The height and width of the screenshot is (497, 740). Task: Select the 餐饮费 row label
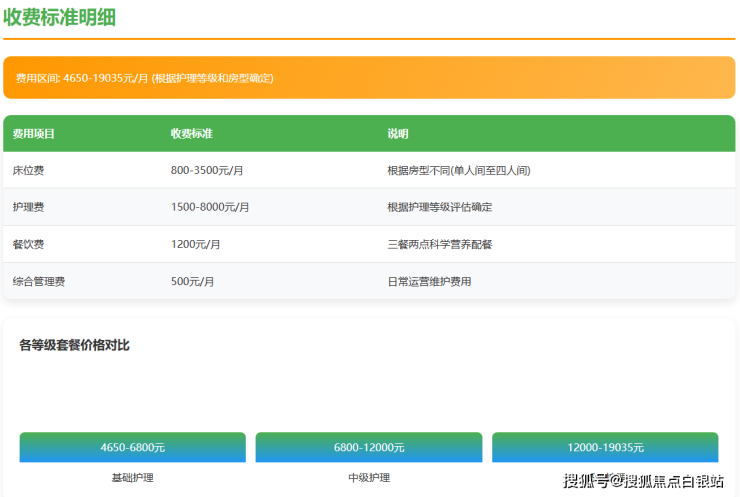[x=28, y=244]
